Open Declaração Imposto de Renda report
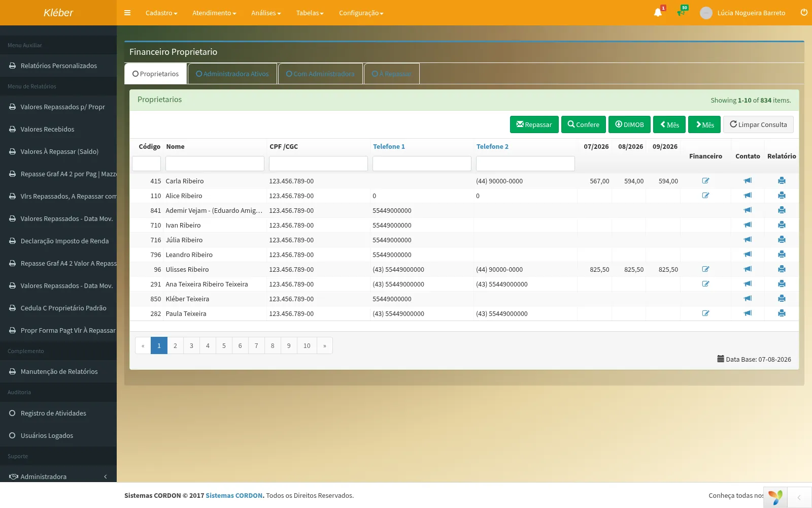812x508 pixels. coord(64,241)
